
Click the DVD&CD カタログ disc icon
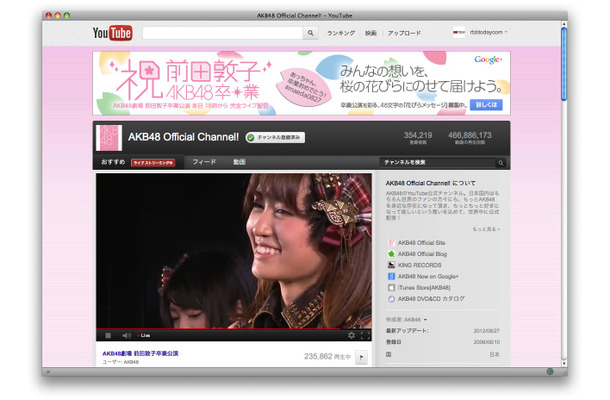coord(391,299)
